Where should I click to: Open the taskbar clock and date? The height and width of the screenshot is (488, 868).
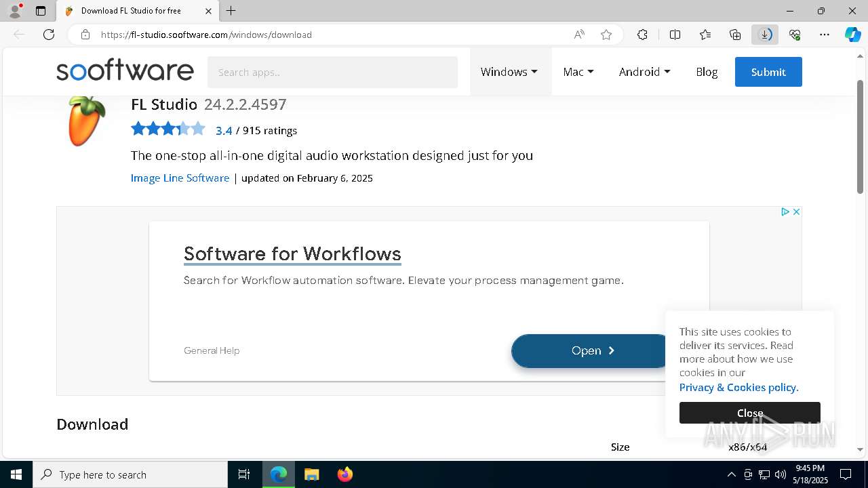click(811, 474)
